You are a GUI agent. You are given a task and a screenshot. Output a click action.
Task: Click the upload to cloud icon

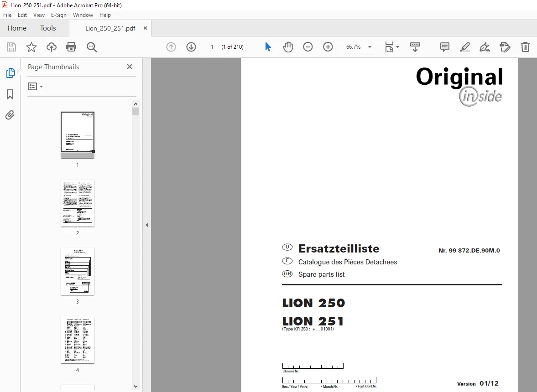point(52,47)
